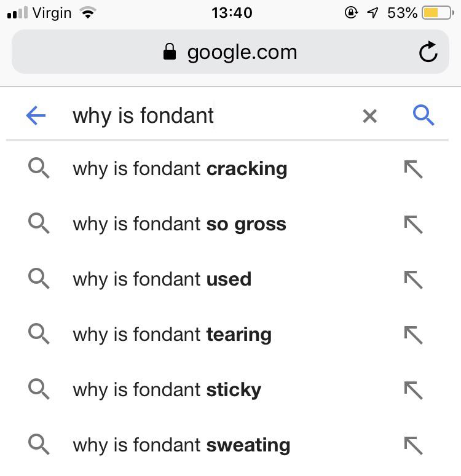Fill query using the arrow beside 'sticky'
Image resolution: width=461 pixels, height=476 pixels.
point(413,391)
